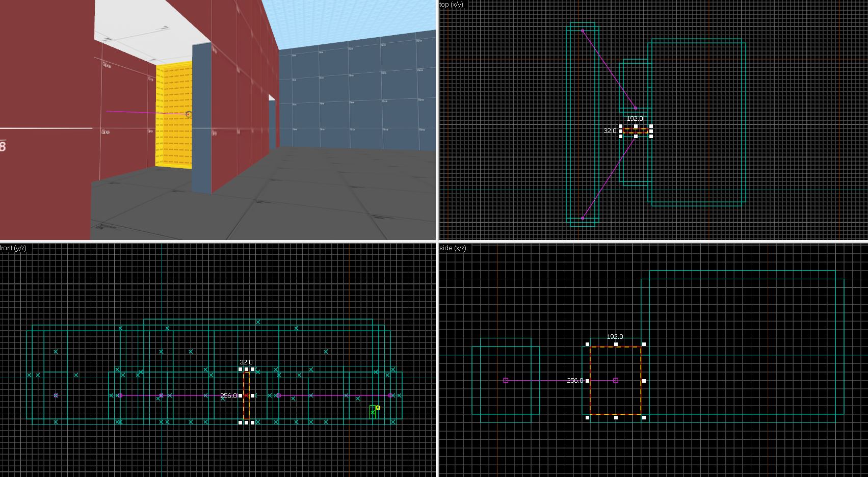Click the green entity box in front view
This screenshot has height=477, width=868.
tap(373, 413)
